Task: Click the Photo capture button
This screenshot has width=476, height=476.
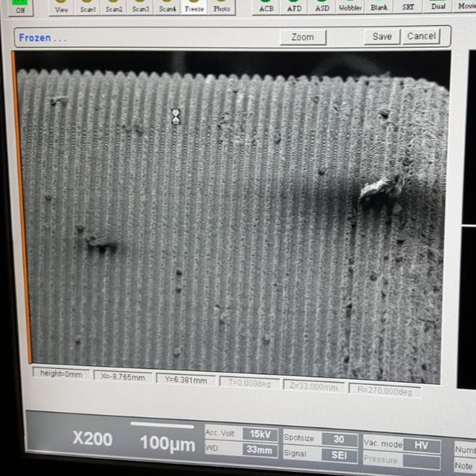Action: [221, 7]
